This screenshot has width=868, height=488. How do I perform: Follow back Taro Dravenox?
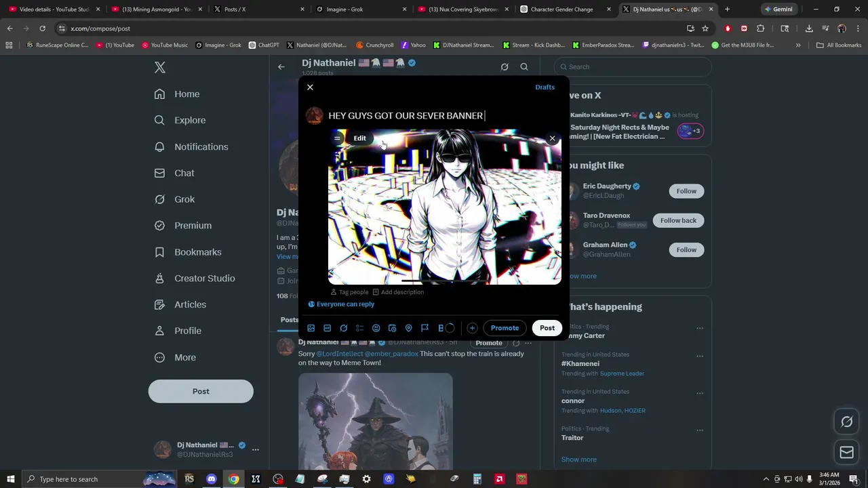(678, 220)
